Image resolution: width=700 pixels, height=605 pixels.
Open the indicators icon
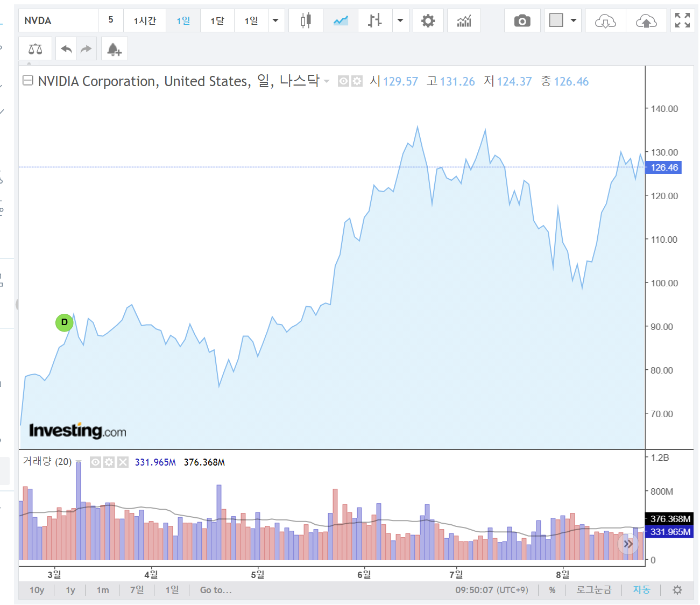[x=464, y=20]
